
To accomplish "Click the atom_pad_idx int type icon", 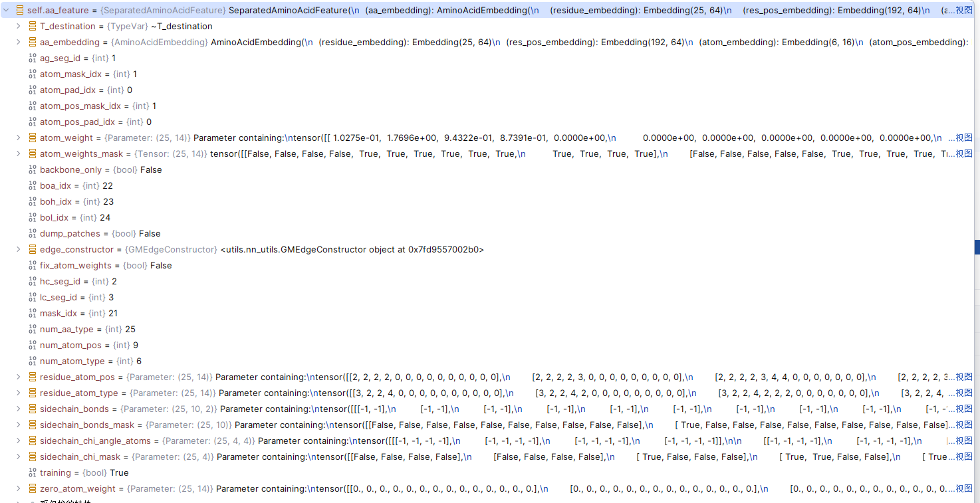I will point(33,90).
